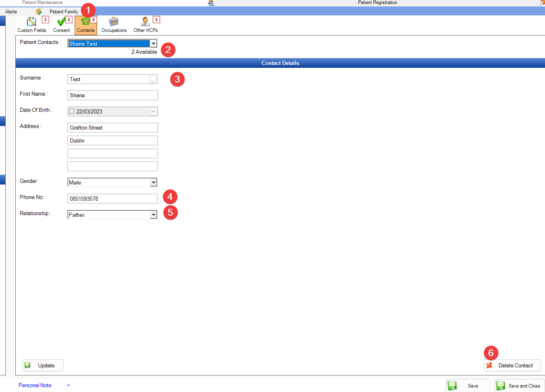Open the Custom Fields icon
This screenshot has height=392, width=545.
[31, 22]
